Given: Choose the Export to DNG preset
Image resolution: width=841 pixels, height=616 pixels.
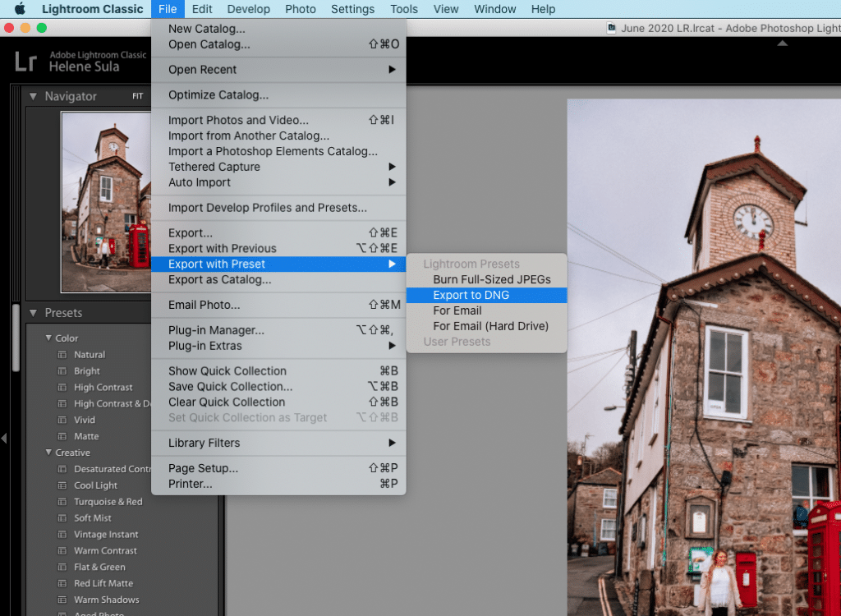Looking at the screenshot, I should click(486, 295).
